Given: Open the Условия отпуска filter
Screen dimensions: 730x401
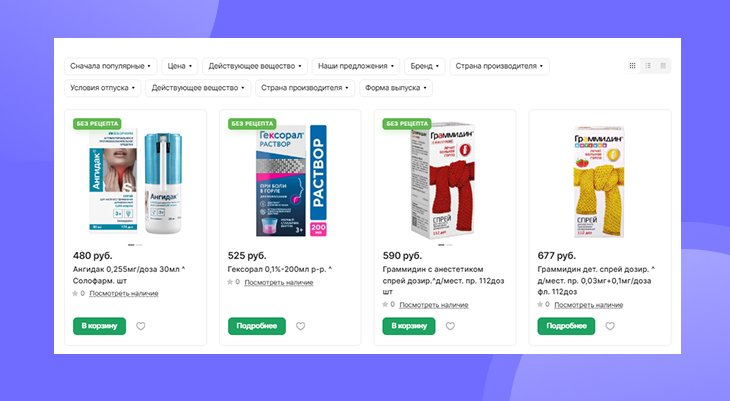Looking at the screenshot, I should pyautogui.click(x=102, y=88).
